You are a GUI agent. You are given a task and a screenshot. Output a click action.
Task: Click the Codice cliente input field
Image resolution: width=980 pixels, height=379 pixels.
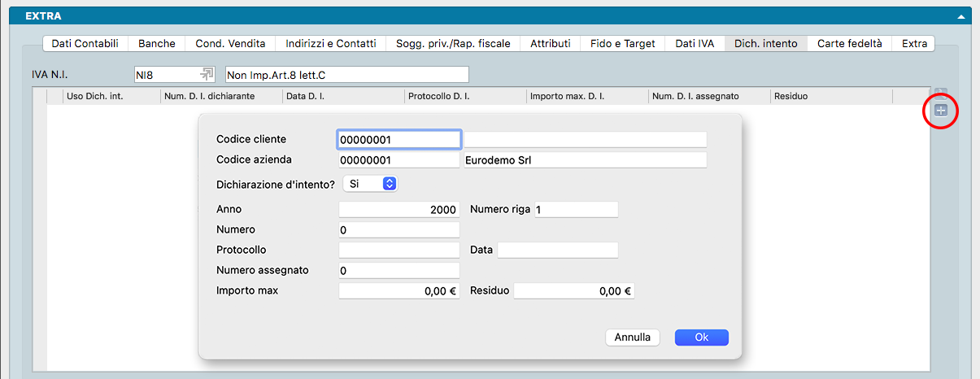click(399, 140)
